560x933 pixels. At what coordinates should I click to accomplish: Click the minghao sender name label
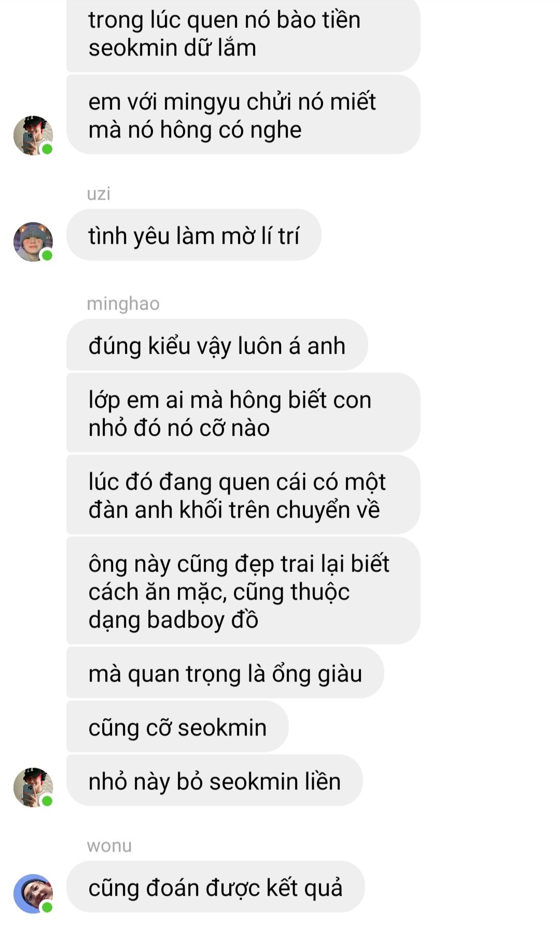tap(123, 303)
